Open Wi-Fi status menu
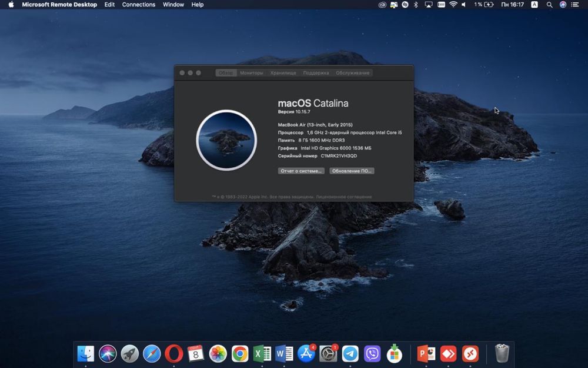 coord(453,5)
